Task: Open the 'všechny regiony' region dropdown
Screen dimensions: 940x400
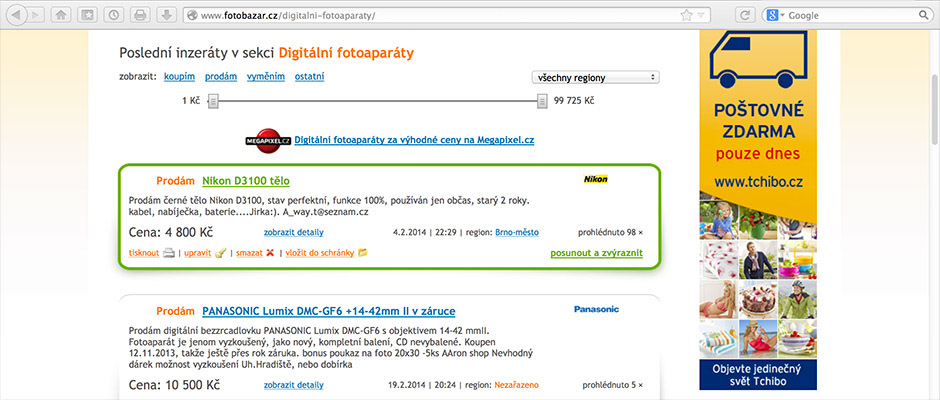Action: (595, 77)
